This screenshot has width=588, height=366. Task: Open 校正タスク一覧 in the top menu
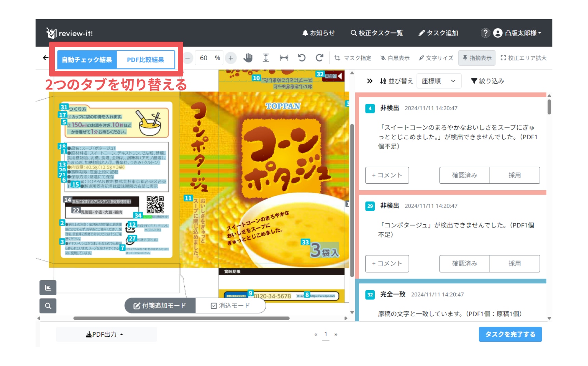pyautogui.click(x=377, y=33)
